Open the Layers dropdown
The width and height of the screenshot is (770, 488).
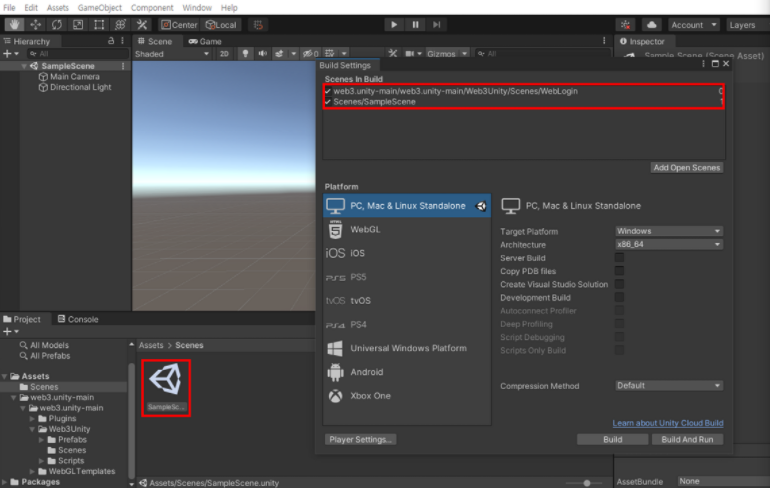[746, 25]
